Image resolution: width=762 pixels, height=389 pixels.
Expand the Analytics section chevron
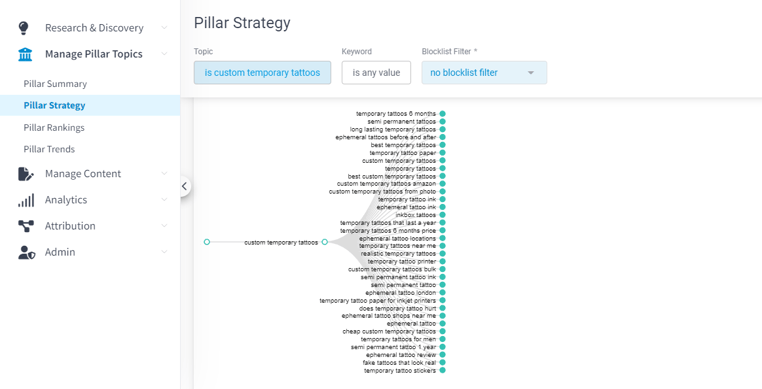coord(164,200)
